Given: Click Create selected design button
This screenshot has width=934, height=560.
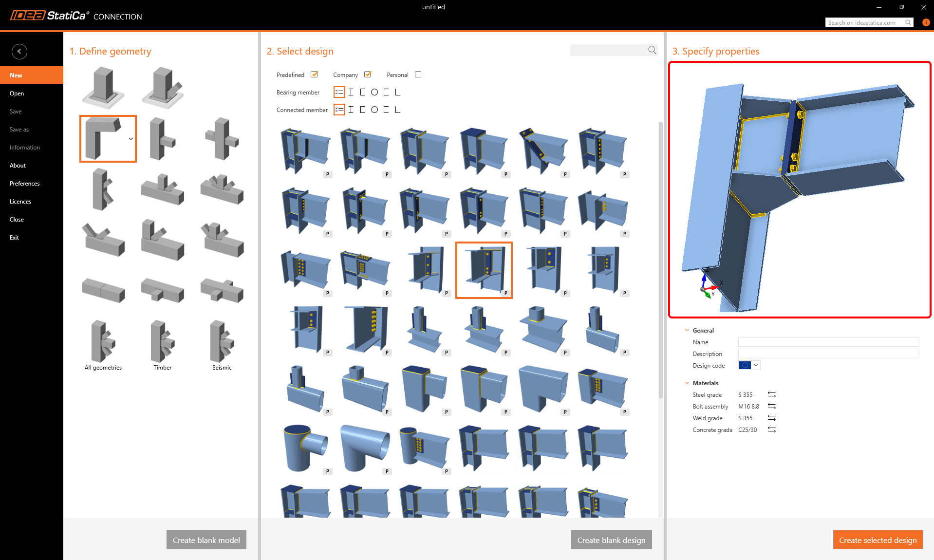Looking at the screenshot, I should 878,540.
